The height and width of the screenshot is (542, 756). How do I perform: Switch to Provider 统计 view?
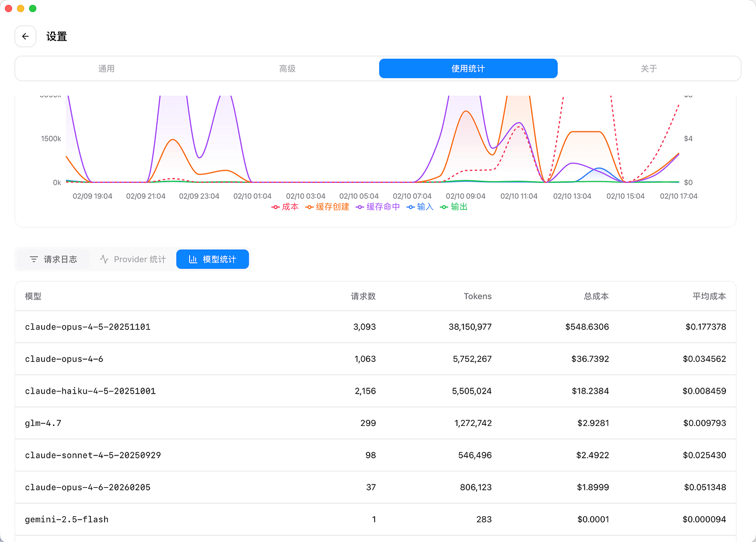pyautogui.click(x=133, y=260)
